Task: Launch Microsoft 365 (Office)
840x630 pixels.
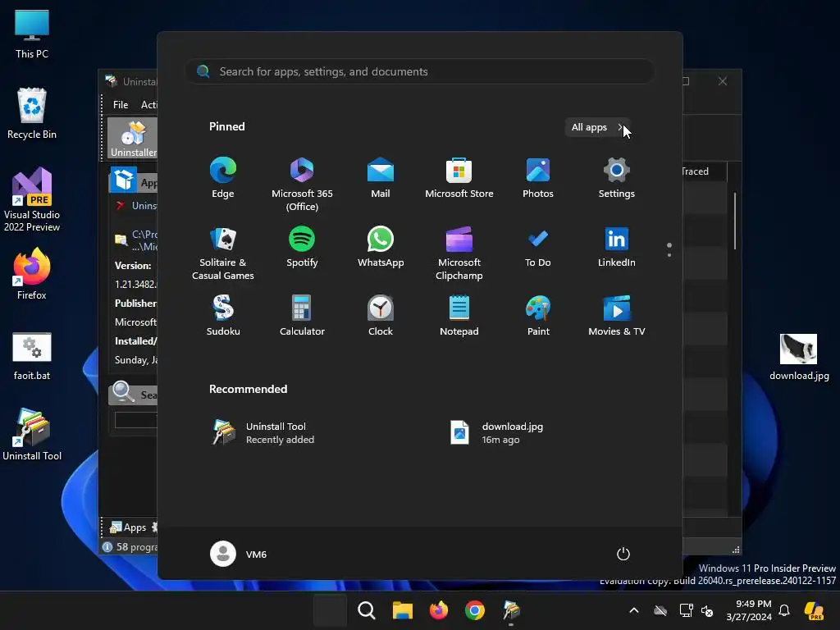Action: coord(302,184)
